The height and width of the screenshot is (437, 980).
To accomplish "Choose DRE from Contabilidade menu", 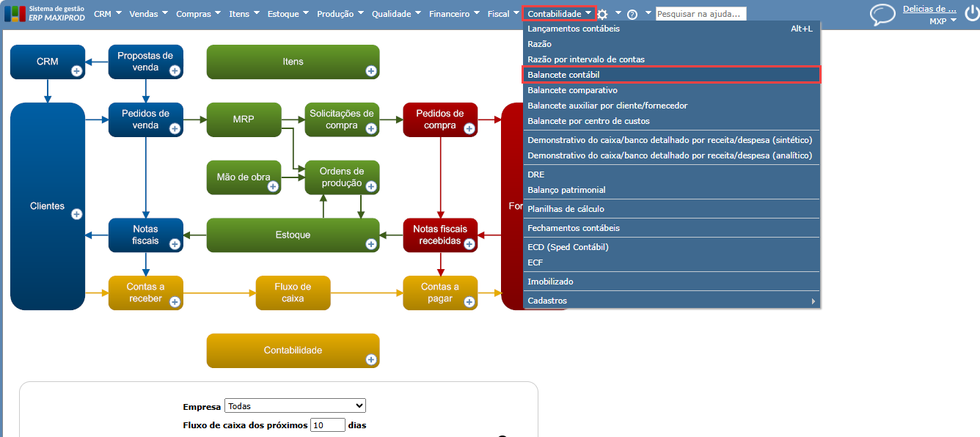I will [x=535, y=175].
